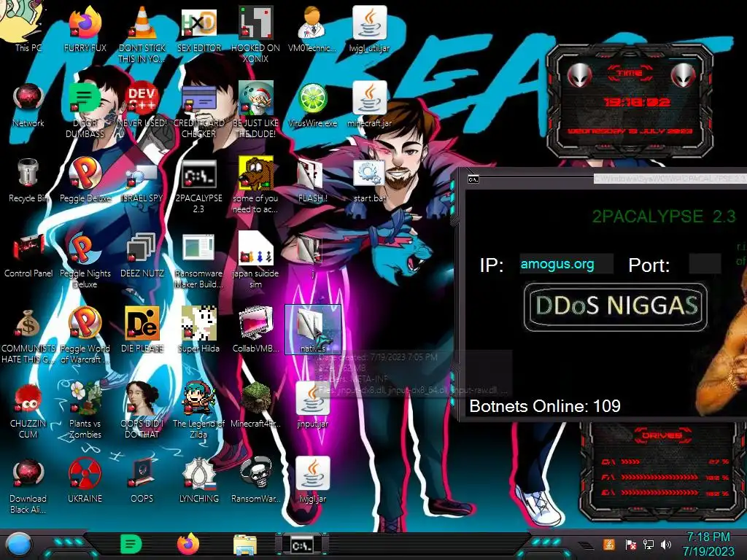Image resolution: width=747 pixels, height=560 pixels.
Task: Open File Explorer from the taskbar
Action: (x=245, y=545)
